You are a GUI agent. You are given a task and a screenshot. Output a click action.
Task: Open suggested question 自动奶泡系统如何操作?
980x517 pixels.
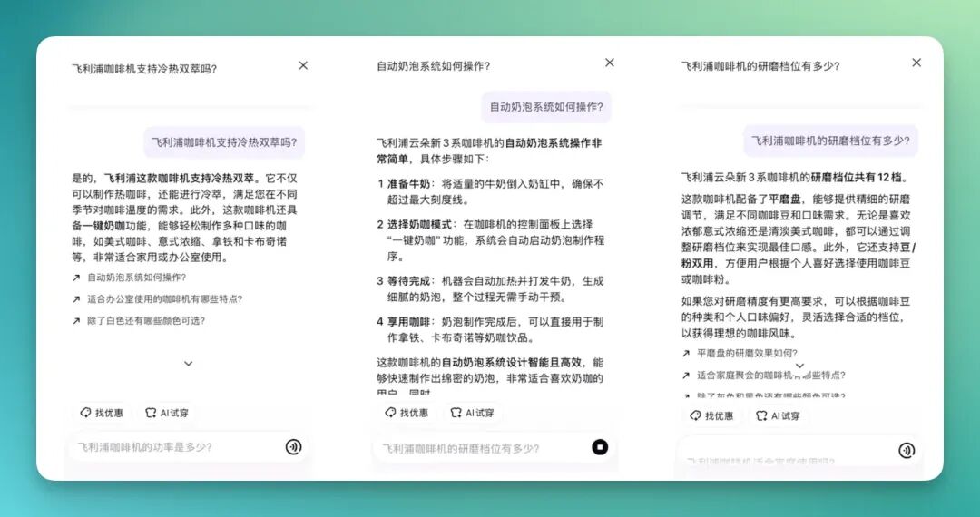[x=137, y=278]
